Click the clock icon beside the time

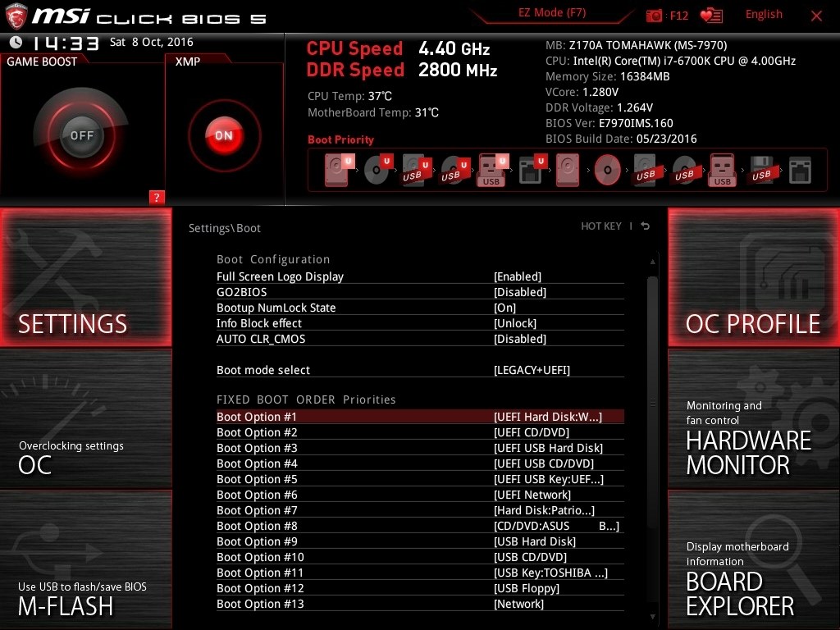point(16,43)
